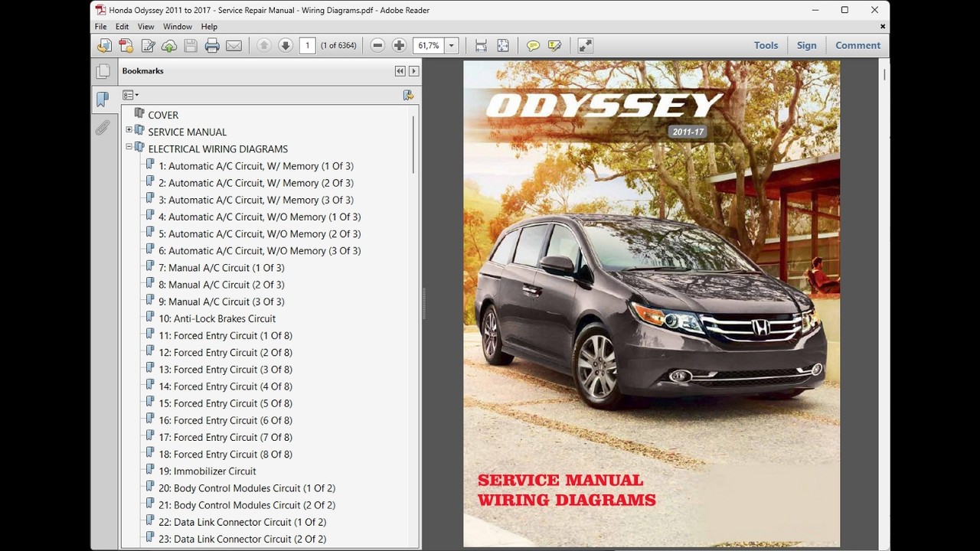Screen dimensions: 980x551
Task: Open the Tools pane
Action: (x=766, y=46)
